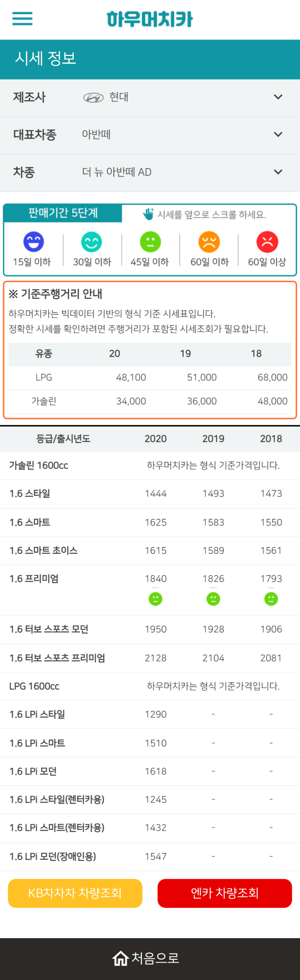Click the price 1432 for 스마트(렌터카용)
Viewport: 300px width, 980px height.
coord(155,828)
